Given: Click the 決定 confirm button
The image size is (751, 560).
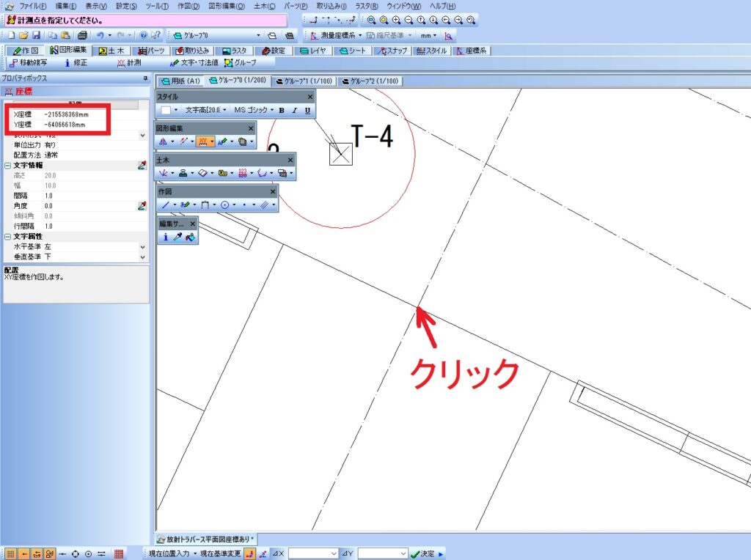Looking at the screenshot, I should pyautogui.click(x=425, y=553).
